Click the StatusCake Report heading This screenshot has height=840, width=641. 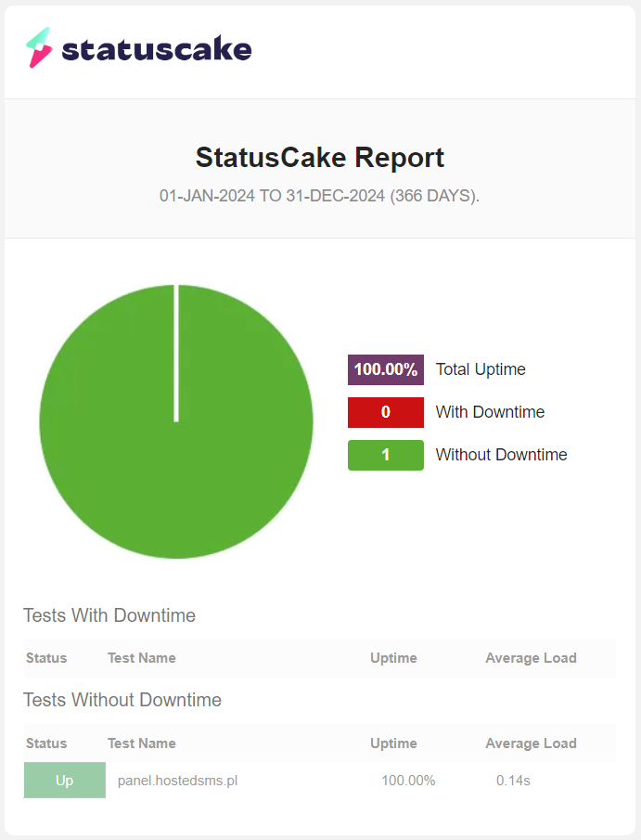click(x=320, y=158)
